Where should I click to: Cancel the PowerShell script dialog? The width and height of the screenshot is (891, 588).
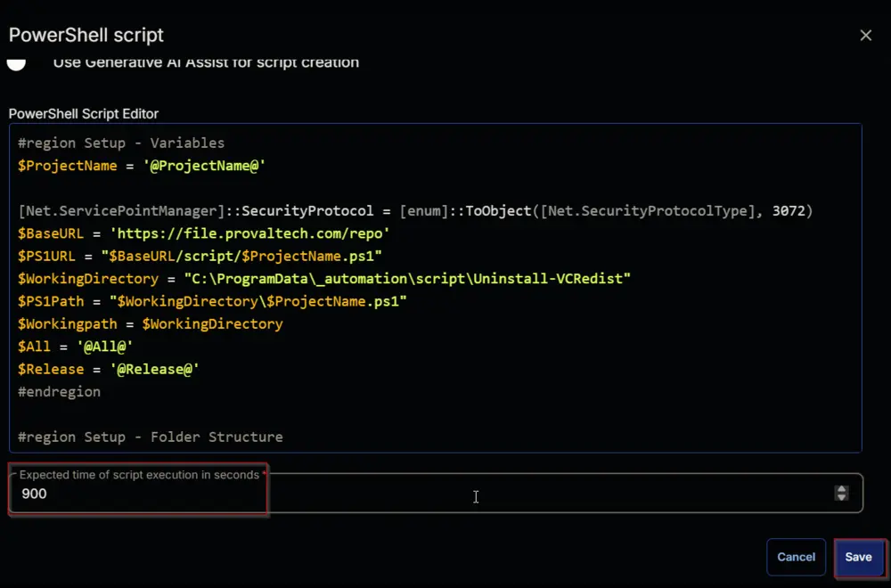coord(796,557)
